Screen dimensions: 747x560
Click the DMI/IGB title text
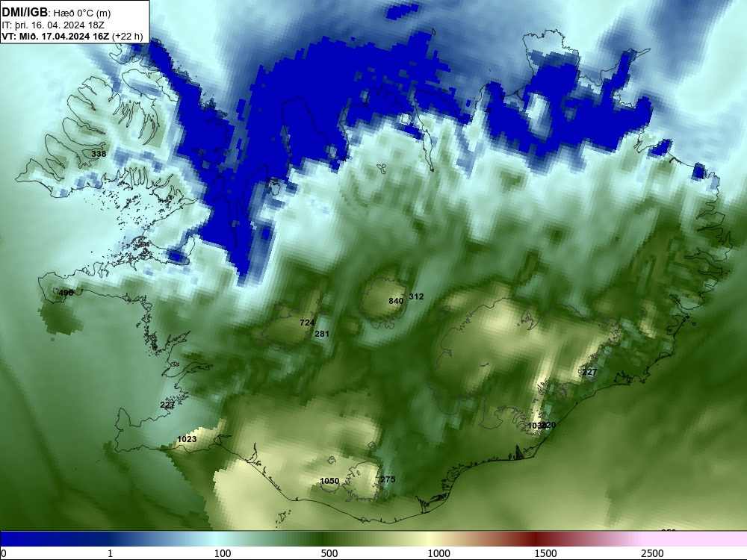pos(25,13)
